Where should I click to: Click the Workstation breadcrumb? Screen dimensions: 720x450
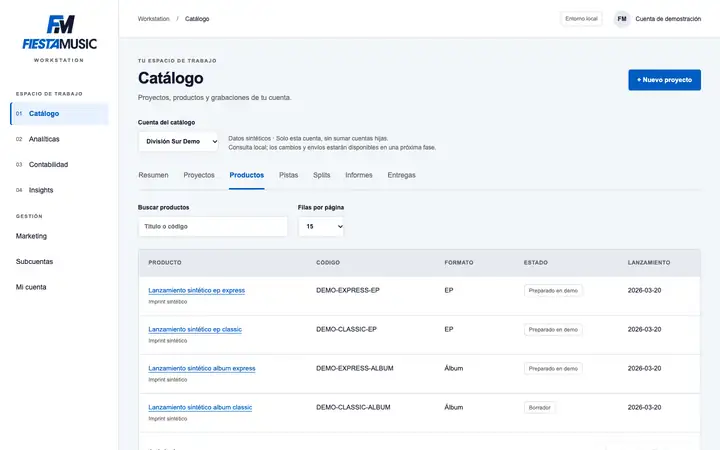pos(153,19)
